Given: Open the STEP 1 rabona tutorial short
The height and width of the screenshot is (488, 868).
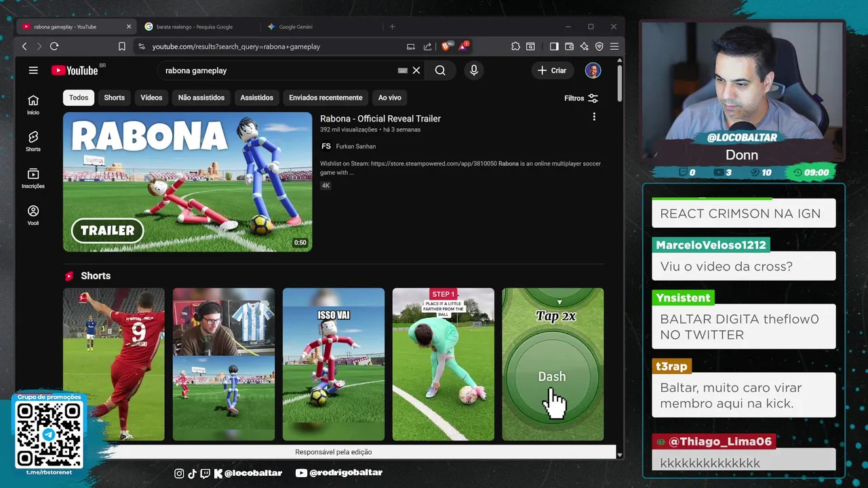Looking at the screenshot, I should coord(443,365).
